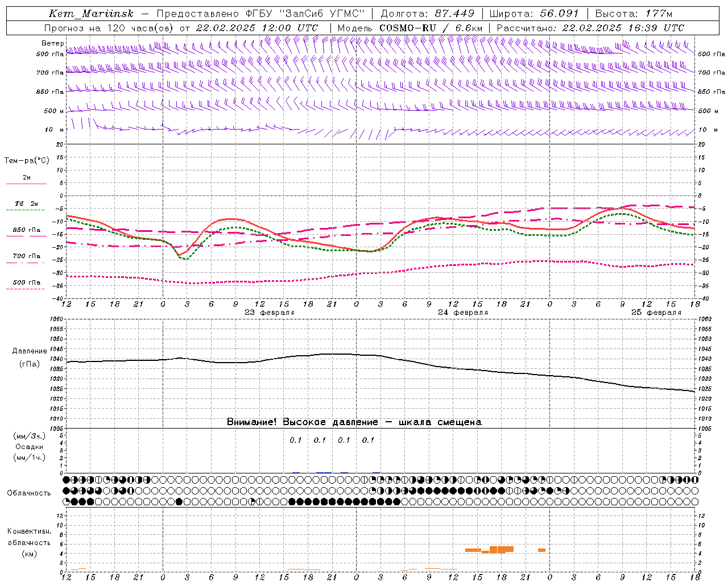Viewport: 728px width, 582px height.
Task: Click the 'Долгота: 87.449' header field
Action: [x=427, y=14]
